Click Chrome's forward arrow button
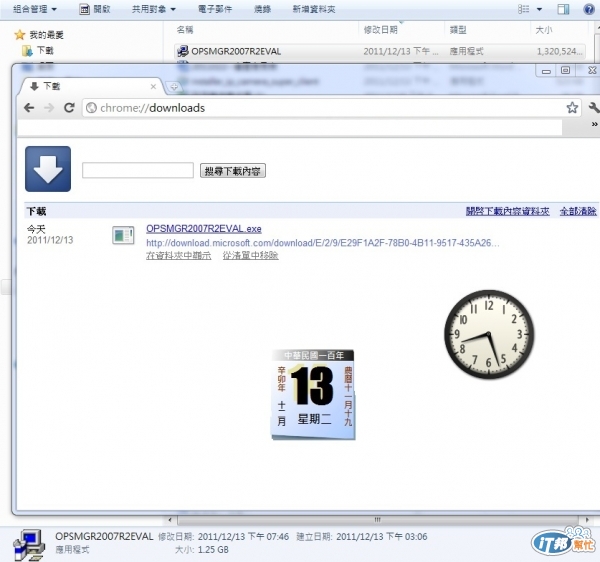600x562 pixels. (49, 108)
